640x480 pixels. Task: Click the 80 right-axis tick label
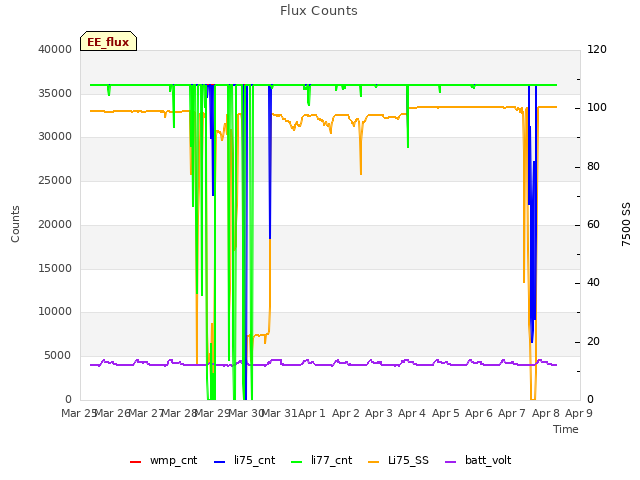tap(593, 167)
